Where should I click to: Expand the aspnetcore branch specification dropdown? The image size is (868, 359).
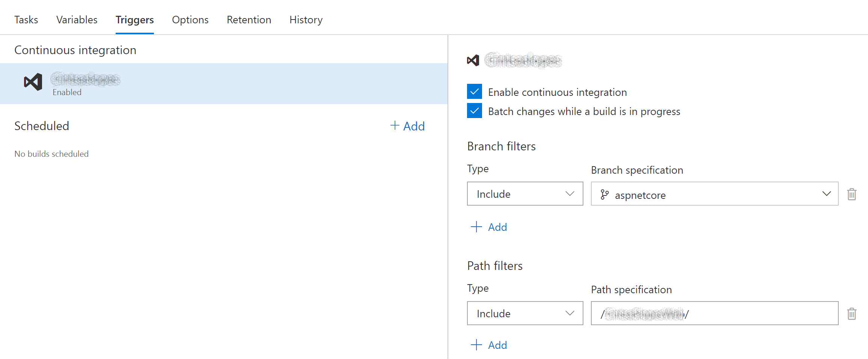[x=714, y=194]
